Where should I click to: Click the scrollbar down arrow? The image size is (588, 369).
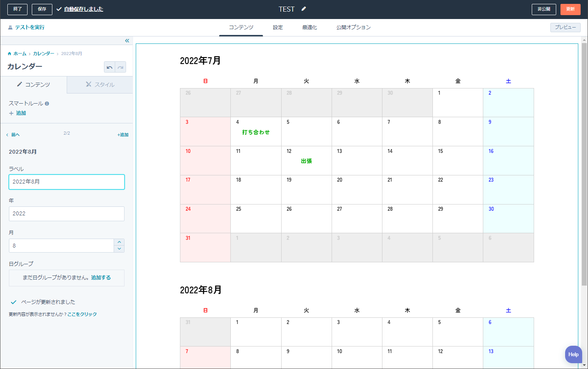click(584, 365)
